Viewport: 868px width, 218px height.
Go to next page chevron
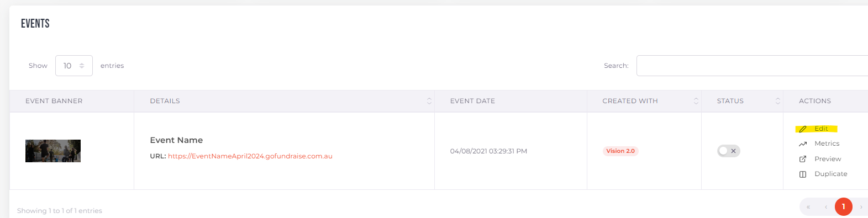click(861, 207)
